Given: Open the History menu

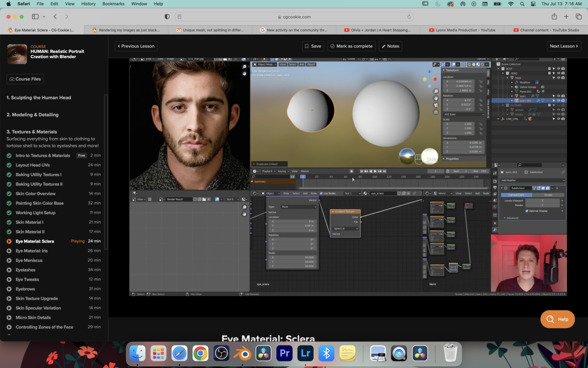Looking at the screenshot, I should point(88,4).
